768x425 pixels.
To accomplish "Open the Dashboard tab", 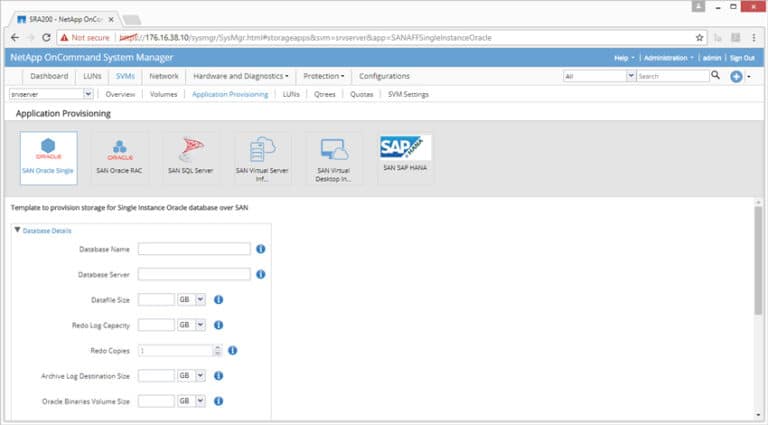I will click(x=49, y=76).
